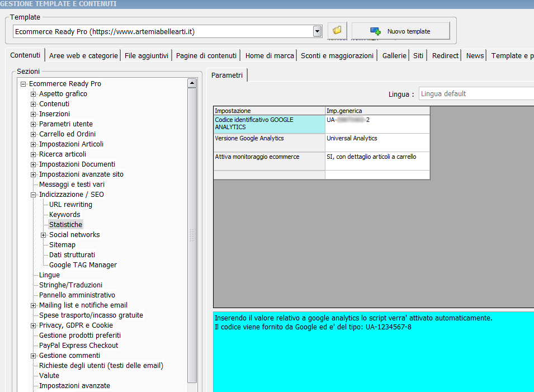Select the Lingue tree item
Screen dimensions: 534x392
pos(49,275)
